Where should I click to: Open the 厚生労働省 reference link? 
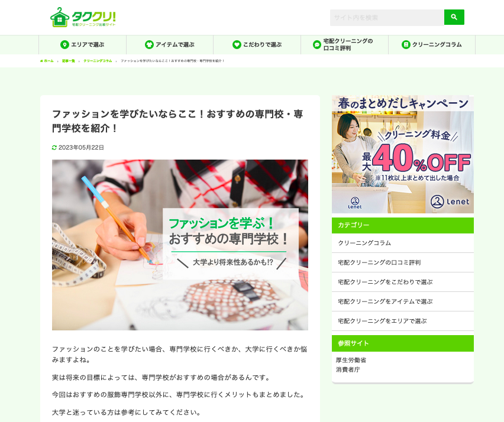(351, 360)
